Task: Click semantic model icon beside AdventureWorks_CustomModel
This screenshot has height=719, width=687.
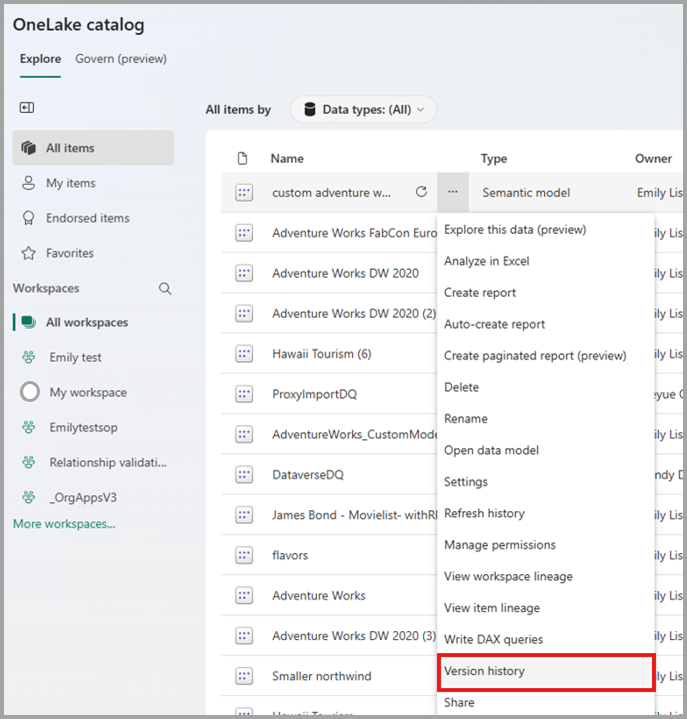Action: point(244,434)
